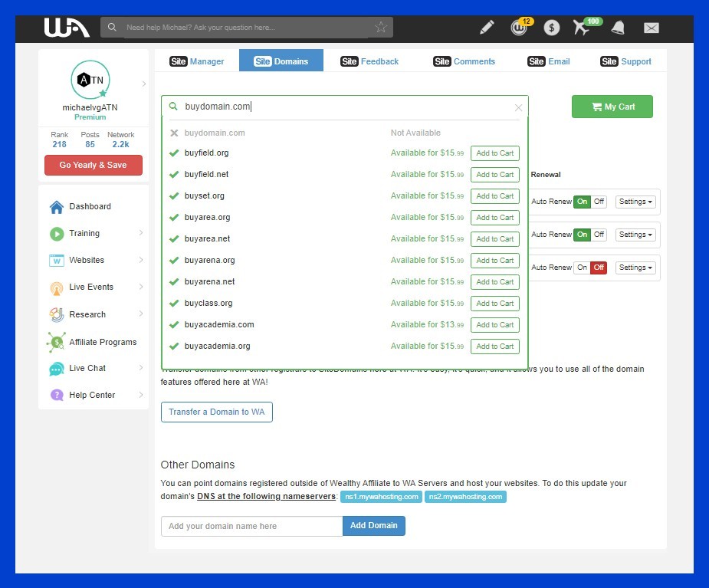Click Go Yearly & Save button
This screenshot has width=709, height=588.
coord(94,165)
